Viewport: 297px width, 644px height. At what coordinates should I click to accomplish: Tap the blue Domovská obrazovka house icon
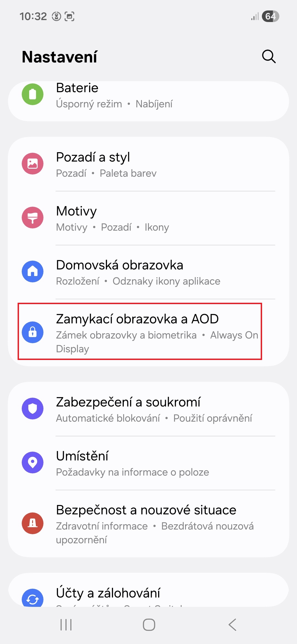(x=33, y=272)
